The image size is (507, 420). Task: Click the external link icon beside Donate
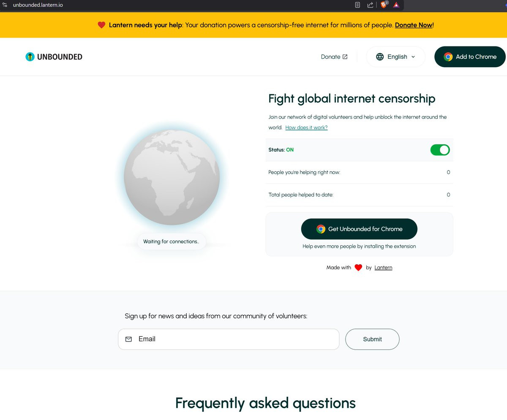345,57
